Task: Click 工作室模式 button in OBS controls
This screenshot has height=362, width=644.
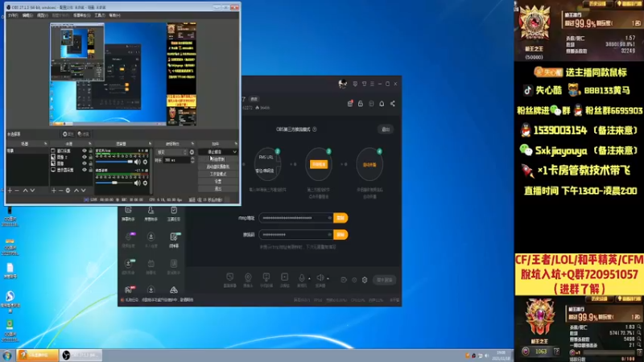Action: coord(217,174)
